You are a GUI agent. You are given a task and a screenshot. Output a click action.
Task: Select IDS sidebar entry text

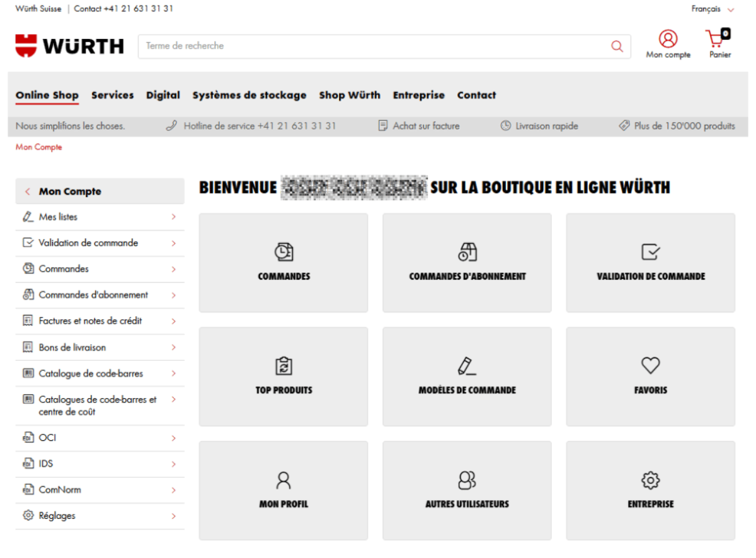[46, 464]
